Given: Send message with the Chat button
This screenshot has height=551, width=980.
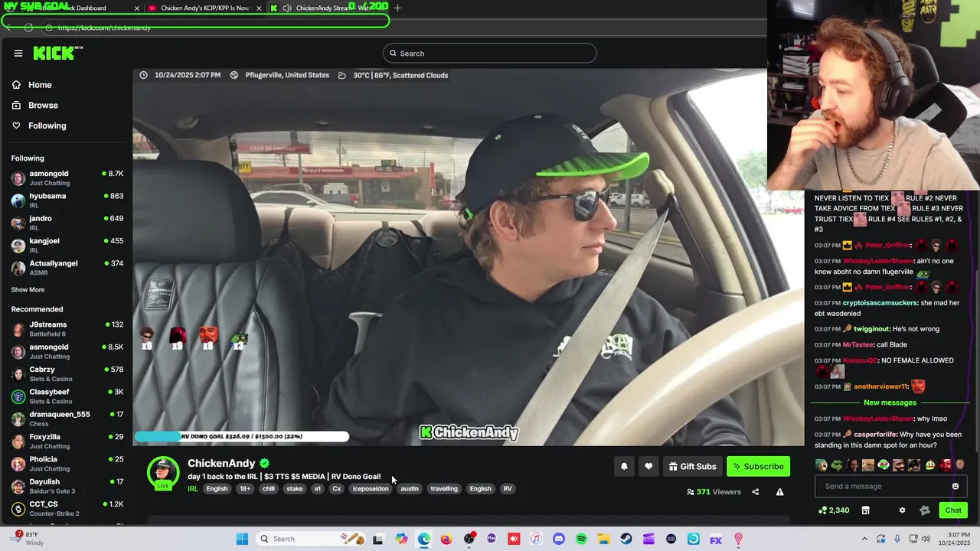Looking at the screenshot, I should point(953,510).
